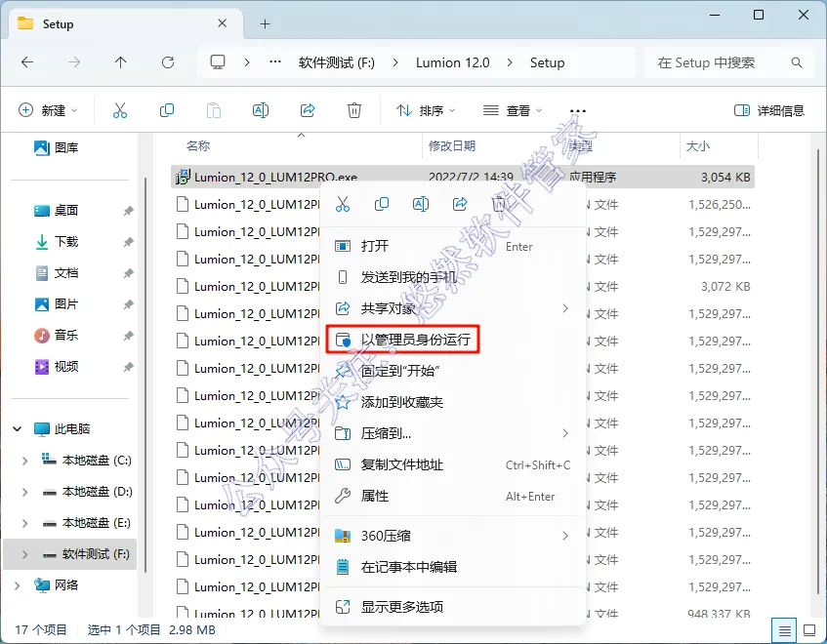Click the toolbar Copy icon
The height and width of the screenshot is (644, 827).
tap(167, 110)
